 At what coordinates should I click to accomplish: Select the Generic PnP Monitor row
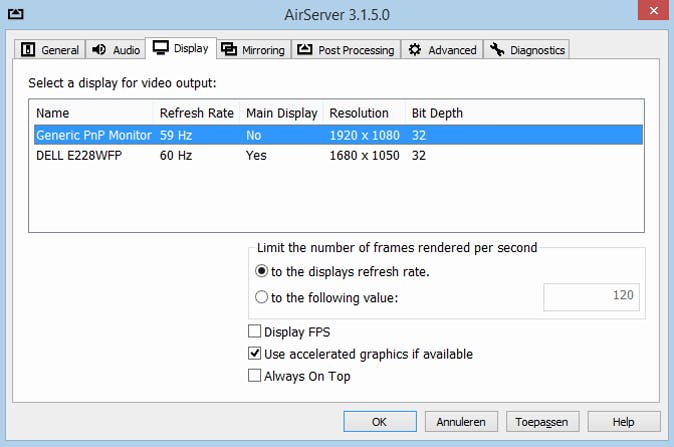338,135
